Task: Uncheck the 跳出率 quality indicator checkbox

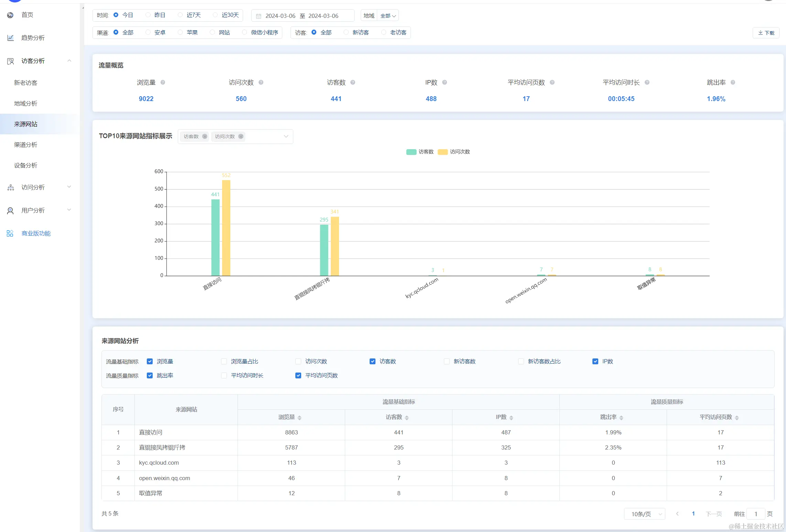Action: click(x=150, y=376)
